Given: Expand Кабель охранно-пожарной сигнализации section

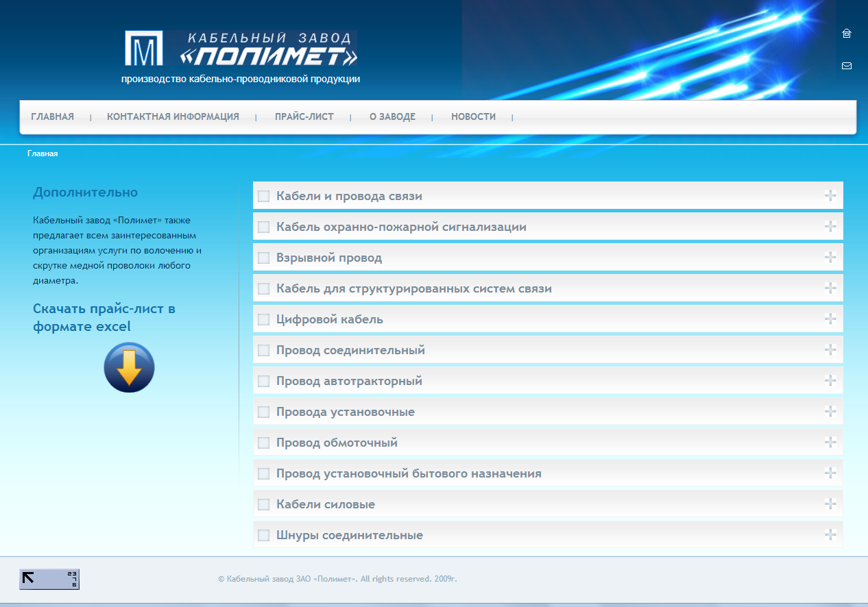Looking at the screenshot, I should pos(830,226).
